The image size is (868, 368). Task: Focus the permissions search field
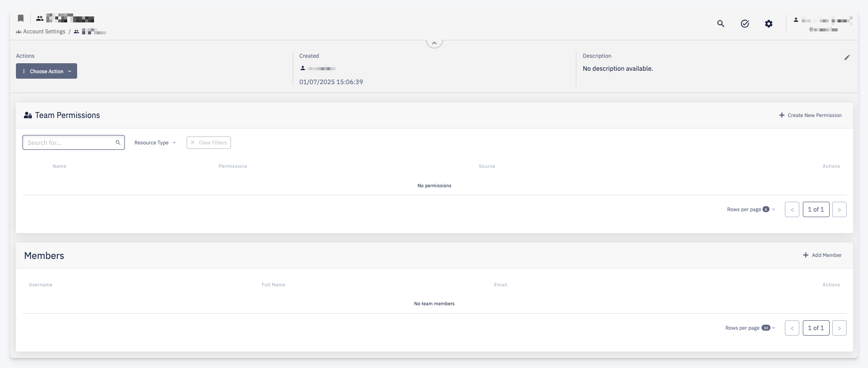pos(73,142)
